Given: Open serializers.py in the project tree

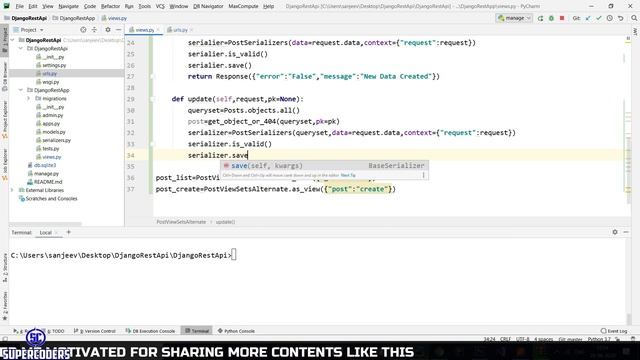Looking at the screenshot, I should (53, 140).
